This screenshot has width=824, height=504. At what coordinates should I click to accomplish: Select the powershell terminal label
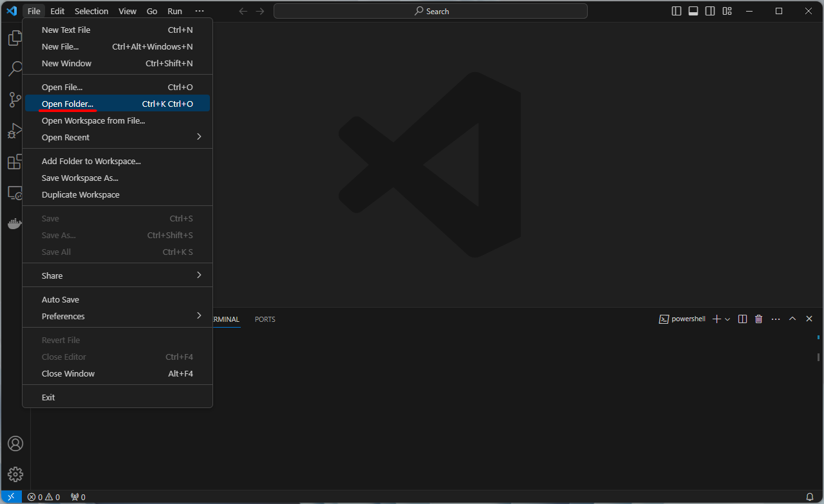[x=682, y=319]
